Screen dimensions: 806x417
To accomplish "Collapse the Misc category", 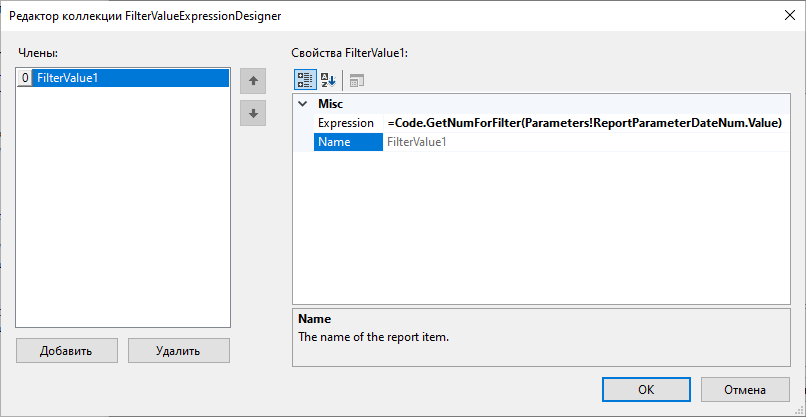I will coord(303,104).
